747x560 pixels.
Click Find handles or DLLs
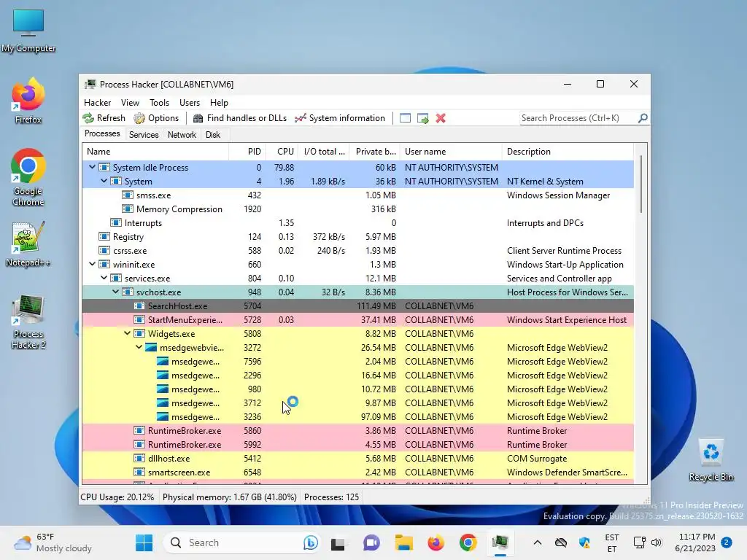click(239, 118)
